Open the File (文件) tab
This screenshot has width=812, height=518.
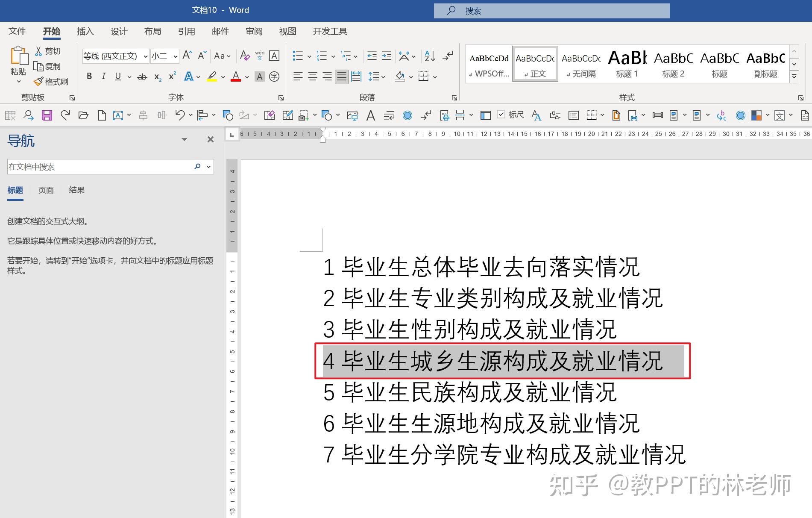17,31
